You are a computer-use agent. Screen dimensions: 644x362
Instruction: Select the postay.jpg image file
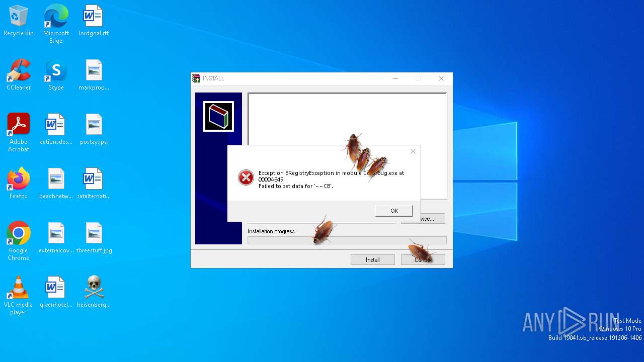[x=94, y=129]
